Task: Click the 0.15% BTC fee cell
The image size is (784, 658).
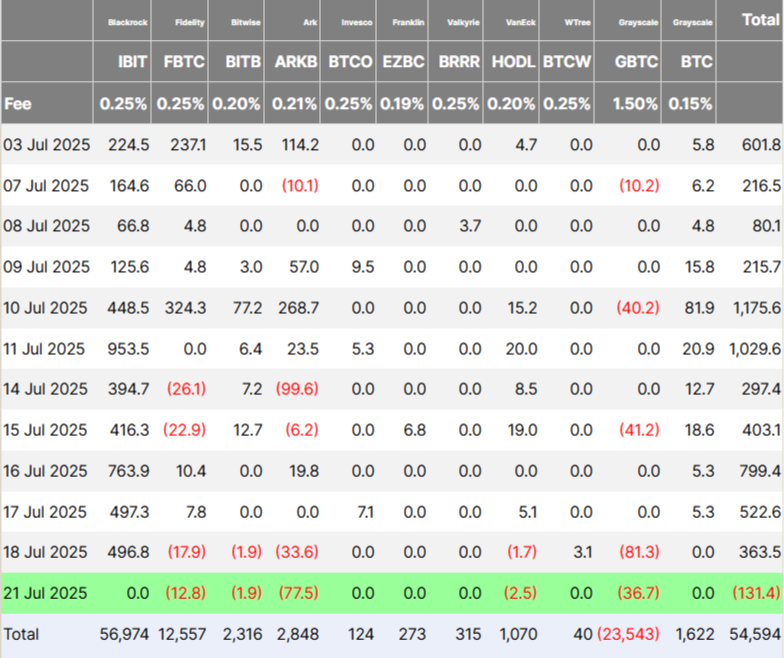Action: click(690, 104)
